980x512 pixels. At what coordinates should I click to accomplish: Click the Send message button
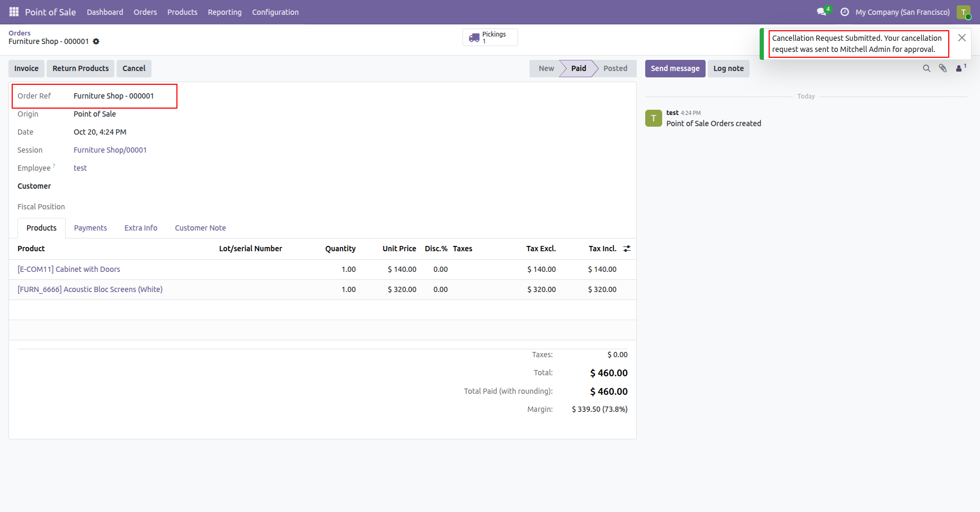coord(675,68)
